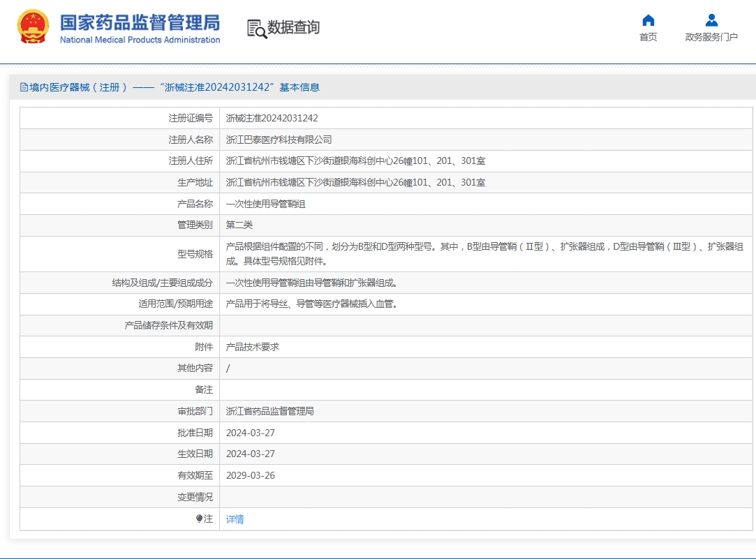Click 产品用于将导丝、导管等医疗器械插入血管 text
The height and width of the screenshot is (559, 756).
[x=311, y=304]
